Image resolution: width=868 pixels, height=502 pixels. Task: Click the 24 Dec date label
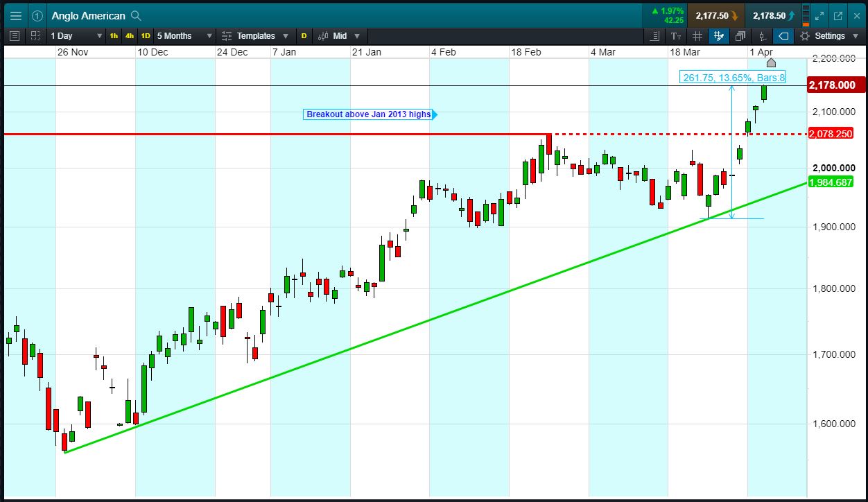click(x=232, y=53)
